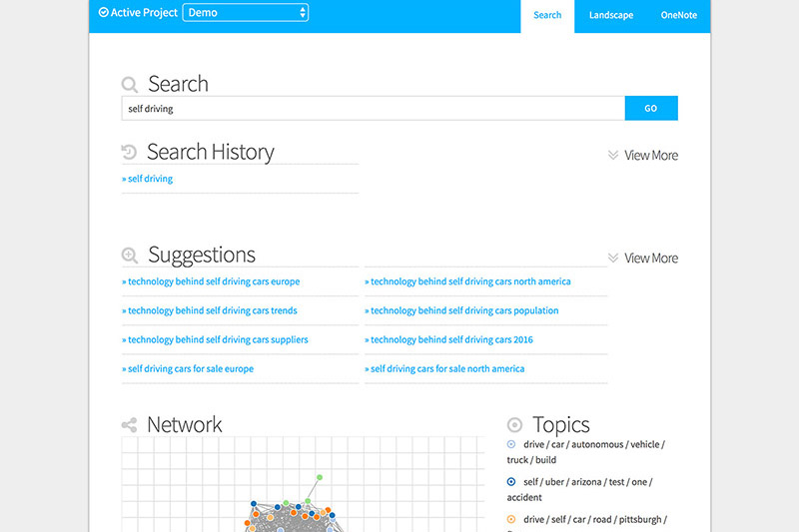Open 'self driving cars trends' suggestion
Screen dimensions: 799x532
[x=212, y=310]
